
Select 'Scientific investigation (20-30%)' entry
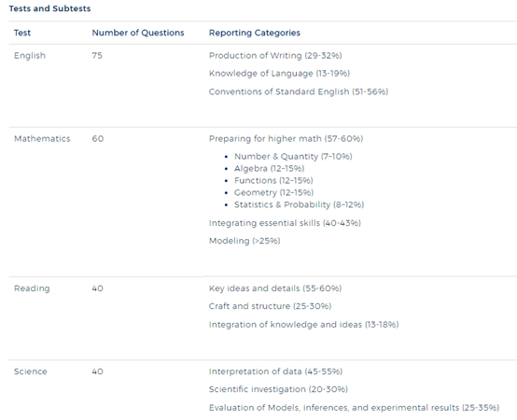pyautogui.click(x=278, y=389)
